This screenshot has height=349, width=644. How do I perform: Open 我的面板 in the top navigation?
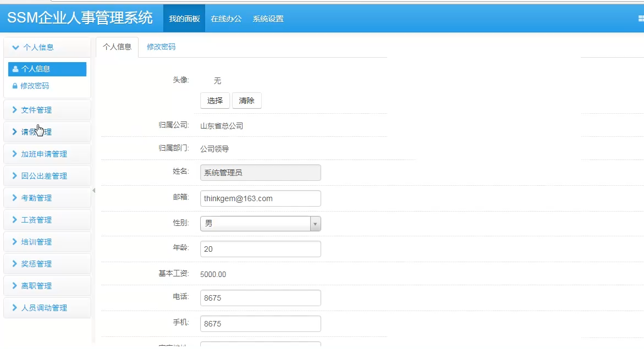[x=184, y=19]
